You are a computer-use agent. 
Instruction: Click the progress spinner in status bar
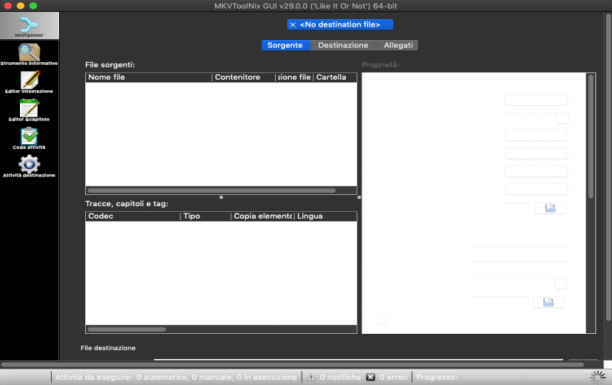coord(598,377)
